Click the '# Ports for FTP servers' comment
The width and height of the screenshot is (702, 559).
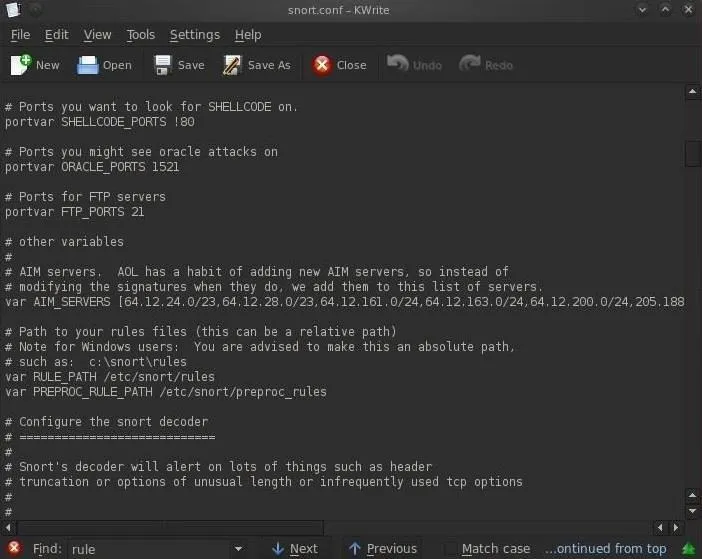[85, 197]
